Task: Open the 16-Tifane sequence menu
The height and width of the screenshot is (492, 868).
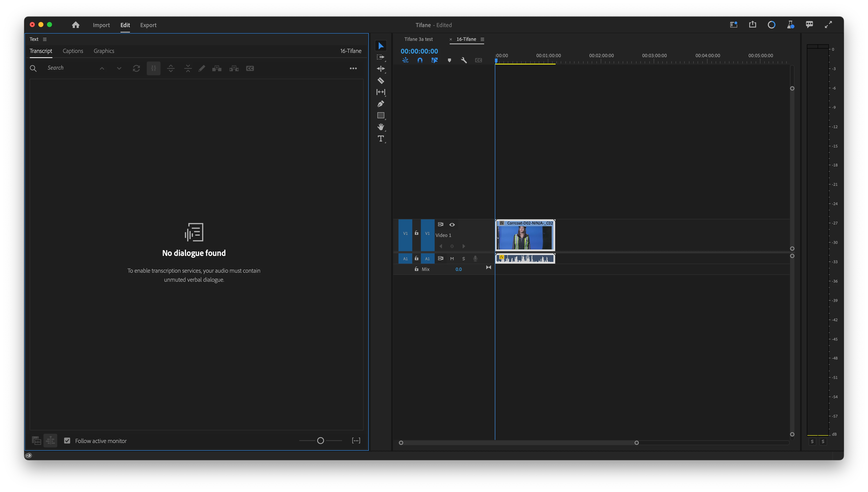Action: [x=483, y=39]
